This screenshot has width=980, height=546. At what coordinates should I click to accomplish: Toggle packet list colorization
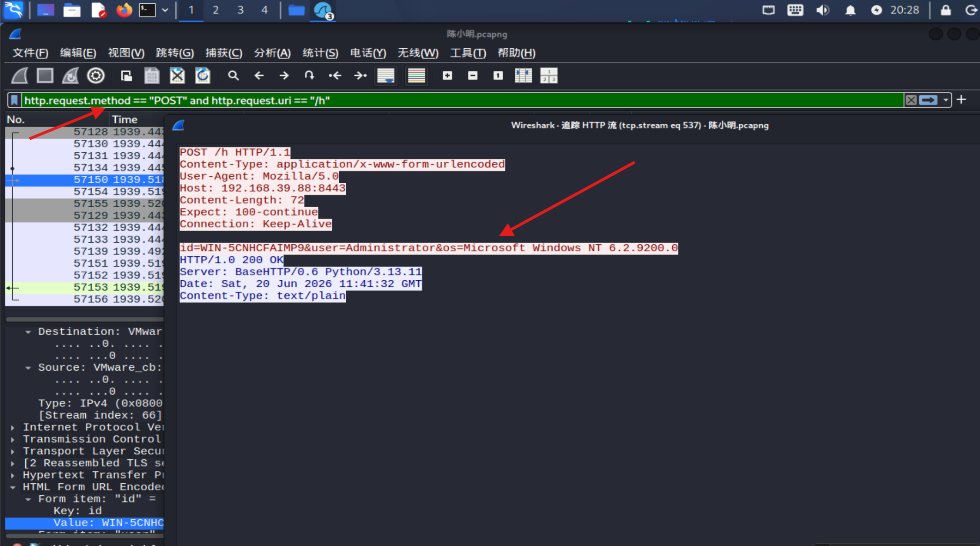[x=416, y=75]
